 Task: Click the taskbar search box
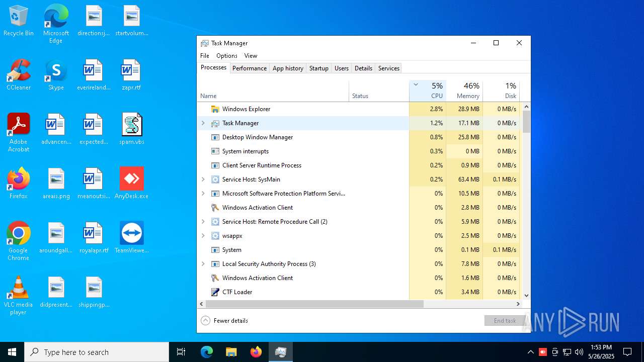click(x=97, y=352)
